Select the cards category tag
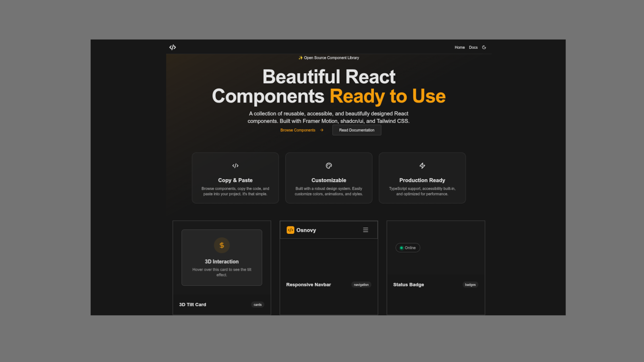 coord(257,305)
